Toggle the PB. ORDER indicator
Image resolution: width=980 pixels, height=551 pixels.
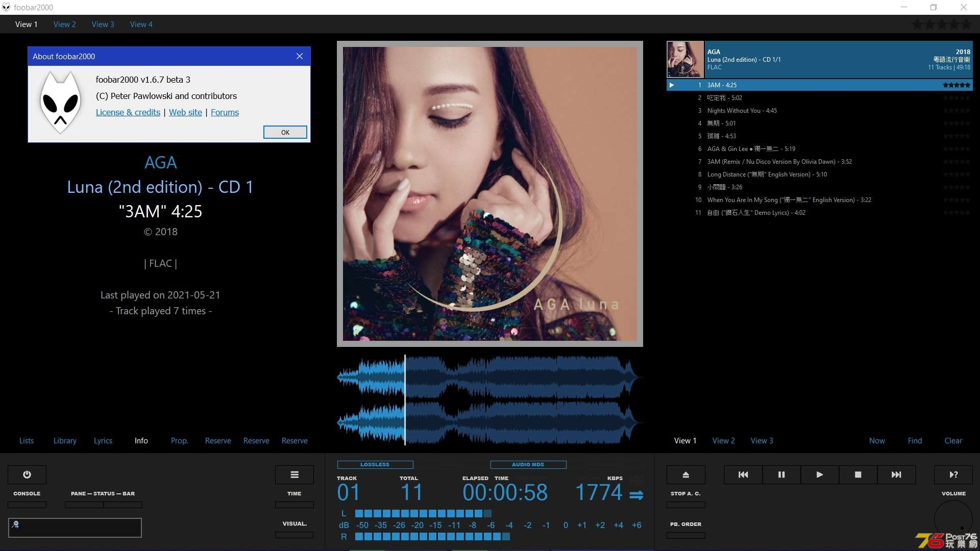[x=686, y=535]
